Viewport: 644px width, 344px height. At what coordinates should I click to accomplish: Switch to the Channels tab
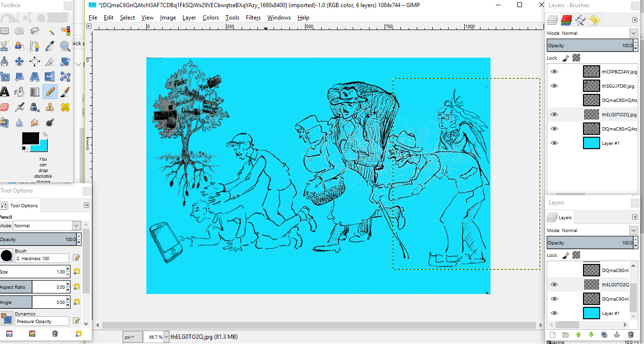(566, 20)
